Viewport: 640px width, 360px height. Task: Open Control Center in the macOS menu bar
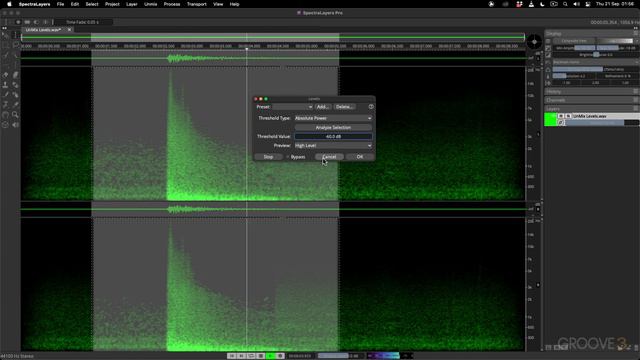[588, 4]
